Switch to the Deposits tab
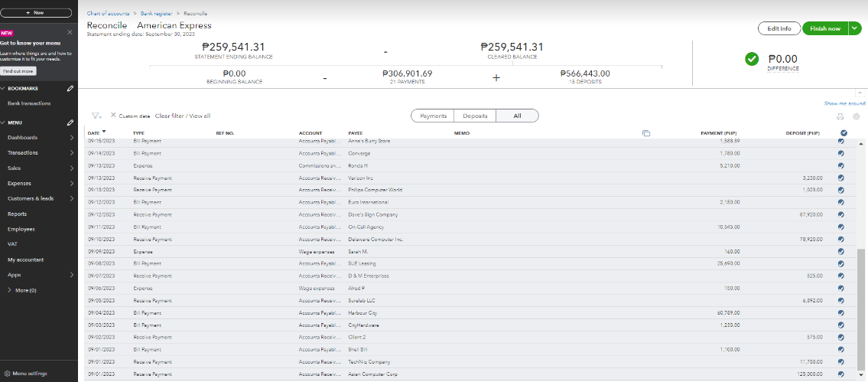The image size is (868, 382). click(475, 116)
